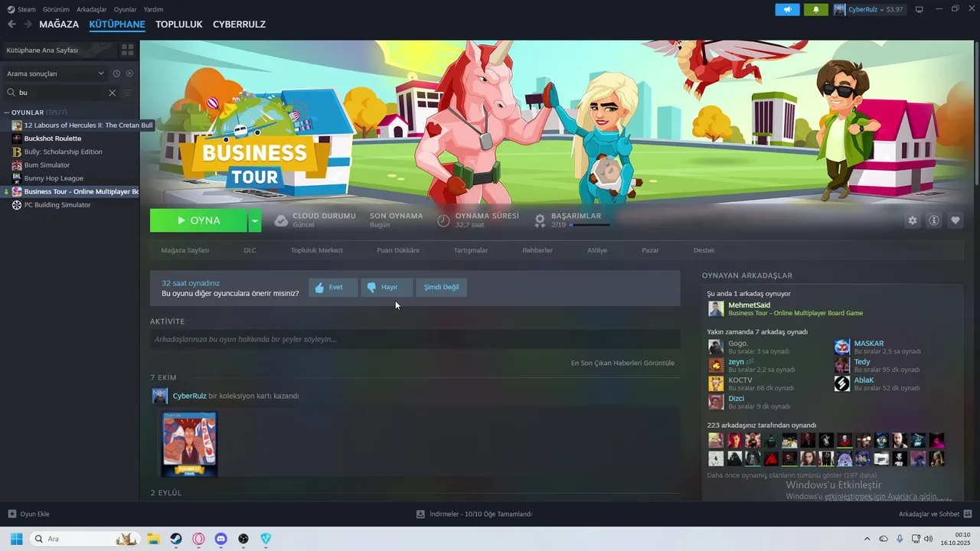980x551 pixels.
Task: Go to the MAĞAZA tab
Action: point(59,24)
